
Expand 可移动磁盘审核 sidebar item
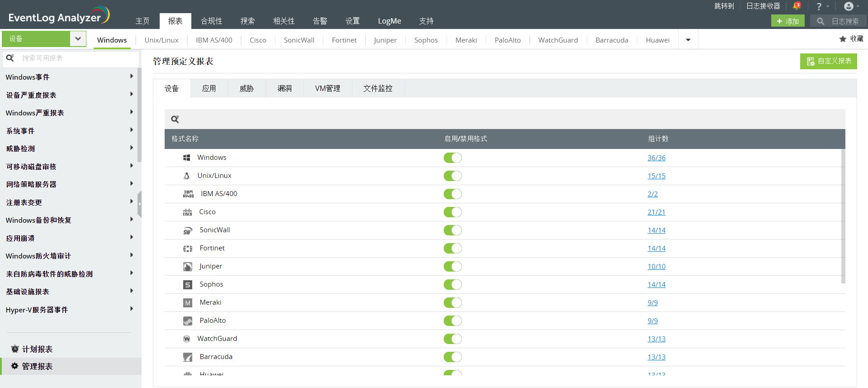(132, 166)
